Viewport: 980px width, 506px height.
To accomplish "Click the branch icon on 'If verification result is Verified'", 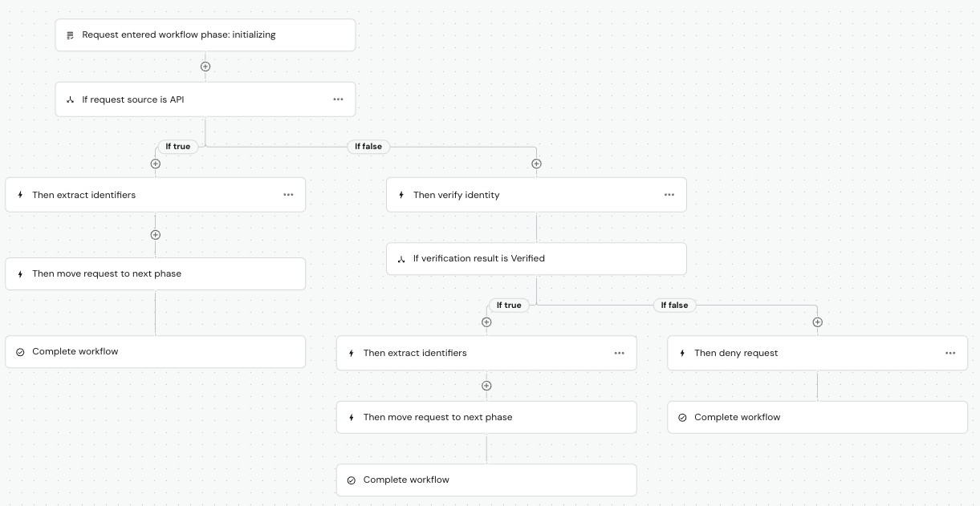I will click(401, 258).
